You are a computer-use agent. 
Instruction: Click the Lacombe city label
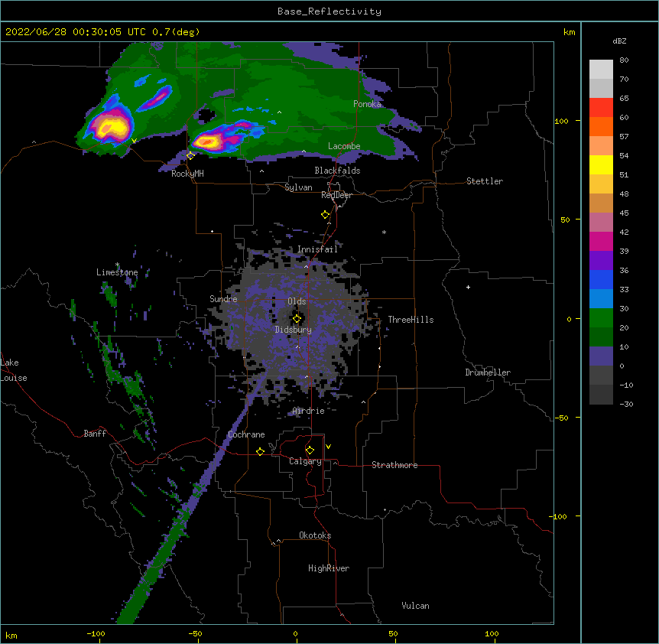pos(344,146)
